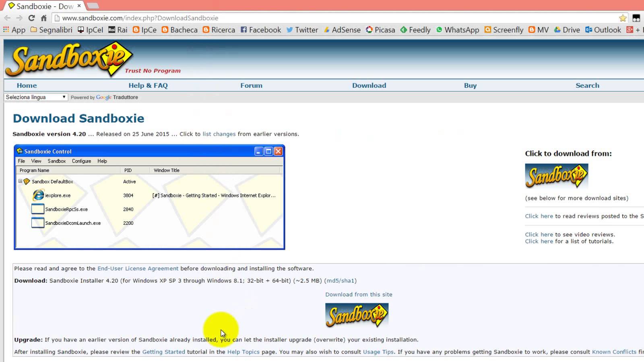Open the Bacheca bookmark
644x362 pixels.
tap(180, 30)
